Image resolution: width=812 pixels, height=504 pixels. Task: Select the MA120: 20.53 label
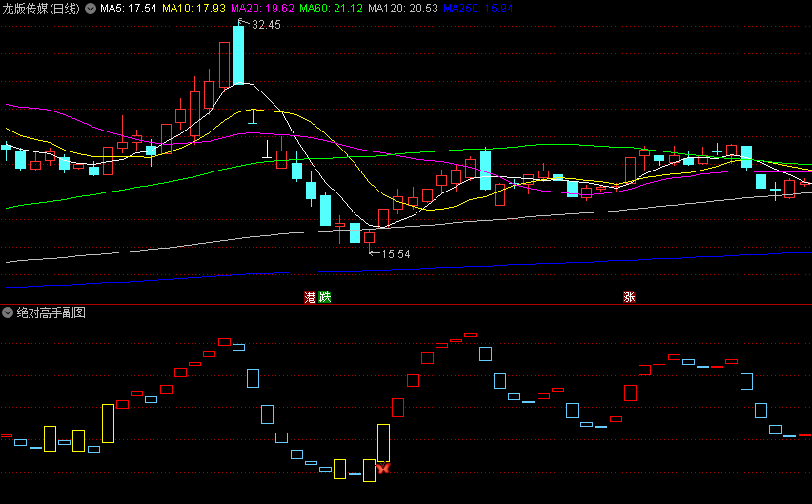(x=403, y=9)
